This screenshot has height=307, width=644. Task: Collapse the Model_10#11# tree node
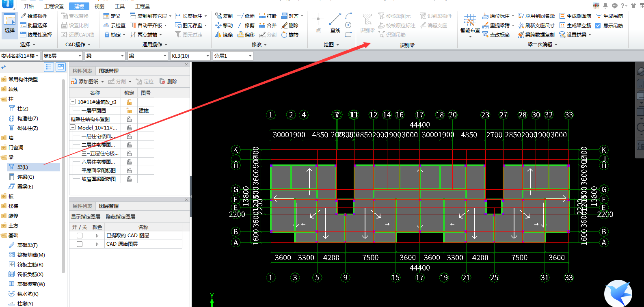(x=73, y=128)
